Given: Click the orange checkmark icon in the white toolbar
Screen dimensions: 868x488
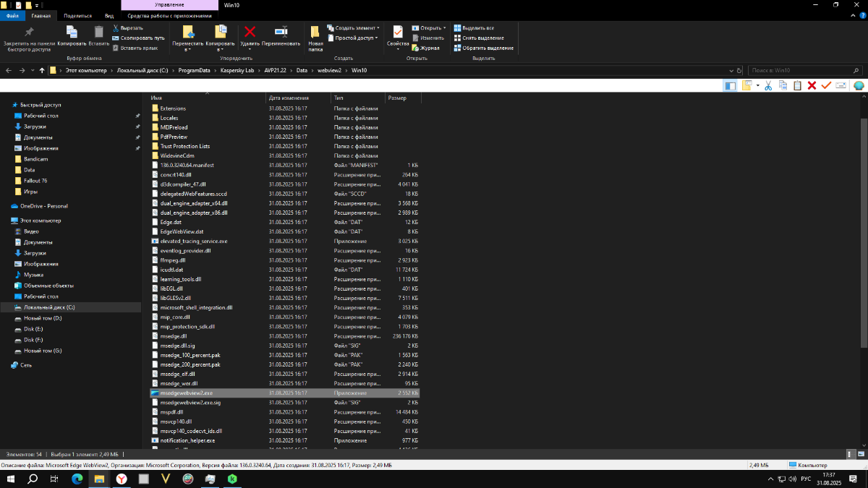Looking at the screenshot, I should [x=826, y=85].
